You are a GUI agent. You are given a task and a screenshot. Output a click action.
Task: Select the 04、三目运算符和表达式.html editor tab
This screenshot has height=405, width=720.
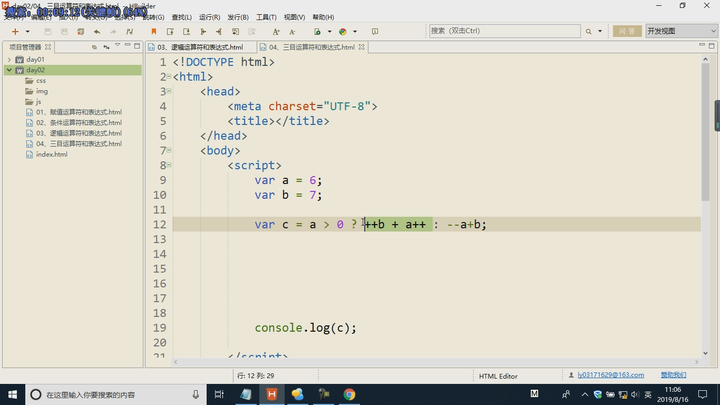[311, 47]
